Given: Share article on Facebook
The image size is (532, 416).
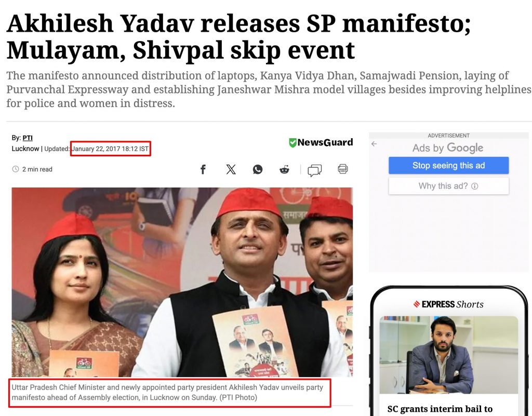Looking at the screenshot, I should pyautogui.click(x=203, y=169).
